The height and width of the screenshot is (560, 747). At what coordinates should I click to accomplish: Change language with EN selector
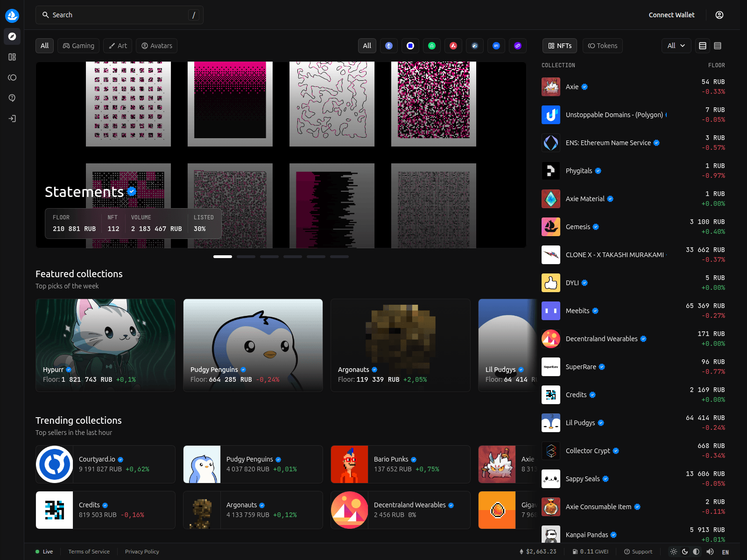[726, 552]
